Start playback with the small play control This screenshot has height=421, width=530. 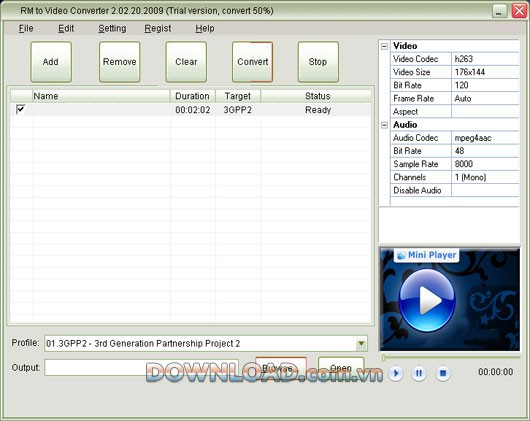click(395, 373)
